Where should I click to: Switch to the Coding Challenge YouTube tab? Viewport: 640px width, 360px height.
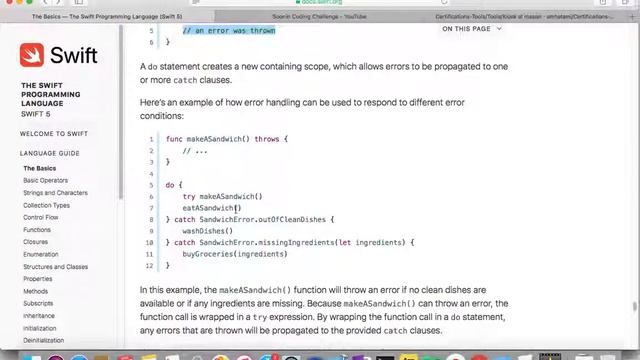pos(319,17)
